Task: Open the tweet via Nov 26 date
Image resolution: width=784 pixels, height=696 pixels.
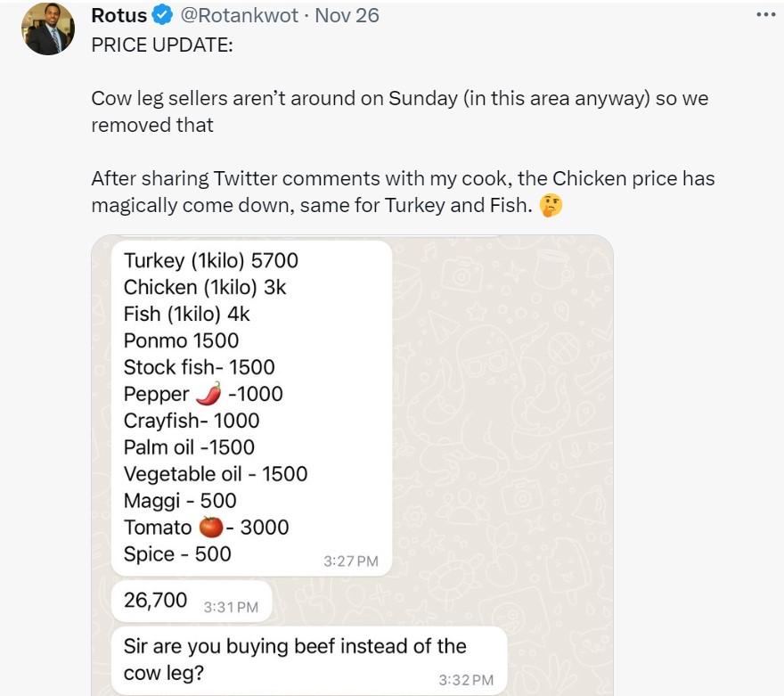Action: click(347, 15)
